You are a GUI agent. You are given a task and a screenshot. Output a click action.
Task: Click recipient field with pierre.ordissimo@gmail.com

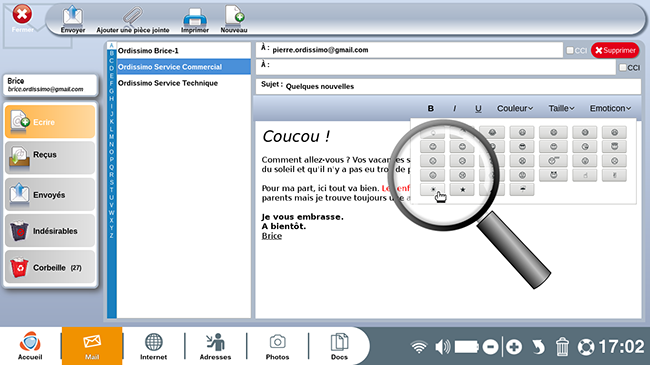[409, 50]
